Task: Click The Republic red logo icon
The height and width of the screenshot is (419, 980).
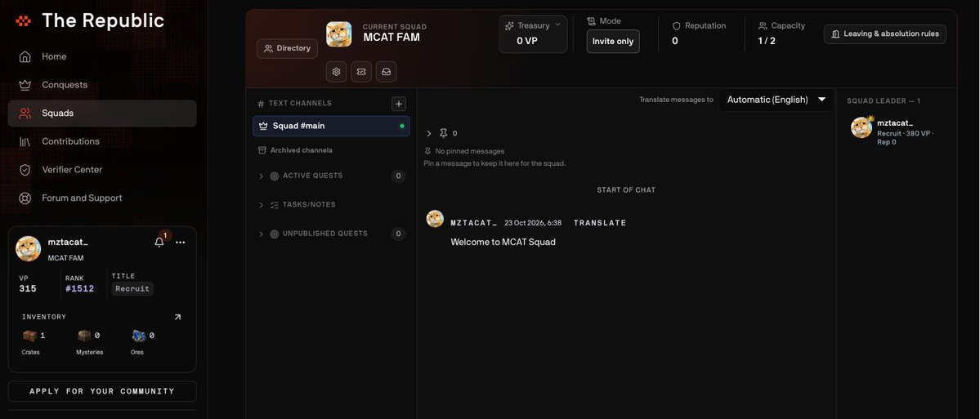Action: (x=23, y=20)
